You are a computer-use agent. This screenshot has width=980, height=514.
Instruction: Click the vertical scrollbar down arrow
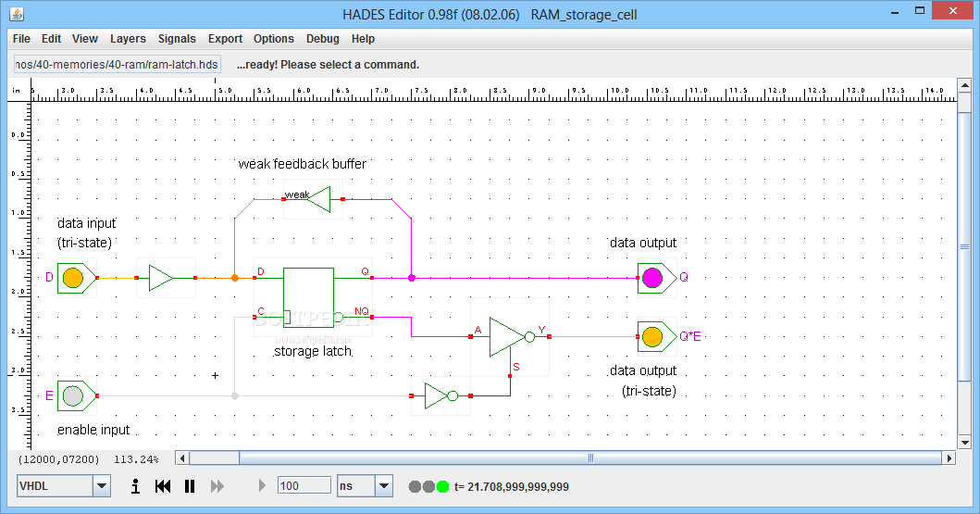coord(964,442)
